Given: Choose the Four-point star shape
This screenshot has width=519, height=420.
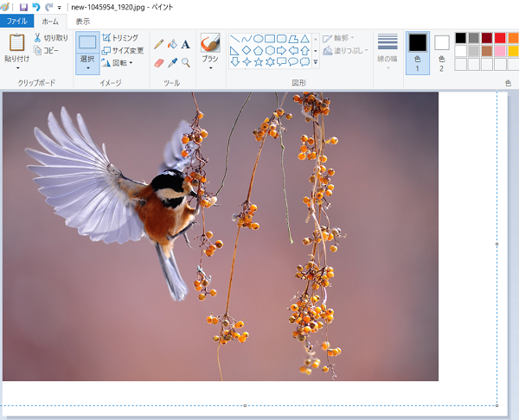Looking at the screenshot, I should [x=247, y=62].
